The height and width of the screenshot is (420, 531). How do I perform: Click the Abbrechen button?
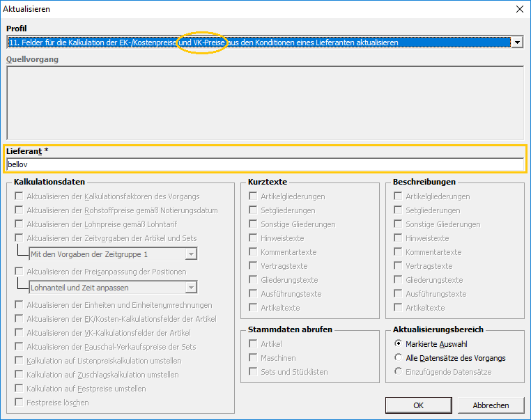click(x=491, y=405)
